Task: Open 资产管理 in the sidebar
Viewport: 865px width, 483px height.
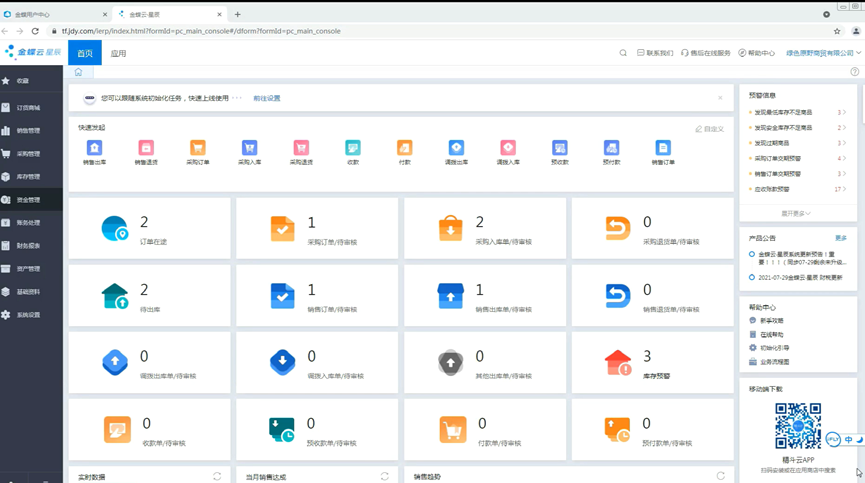Action: pyautogui.click(x=31, y=269)
